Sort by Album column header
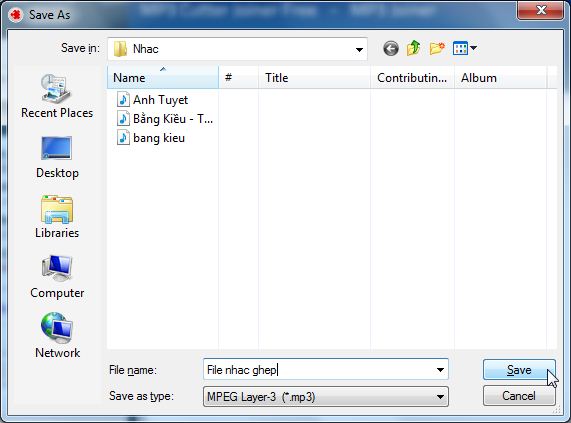This screenshot has width=571, height=423. 500,78
